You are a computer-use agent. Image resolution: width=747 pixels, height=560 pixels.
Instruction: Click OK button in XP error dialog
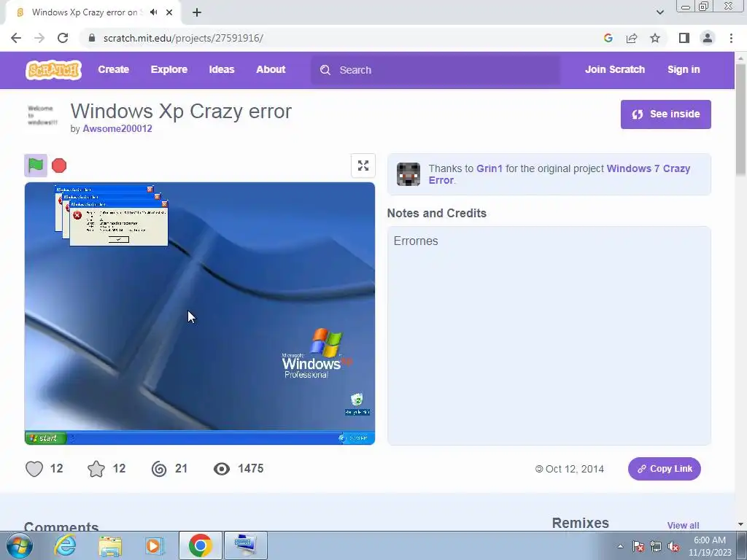tap(119, 239)
